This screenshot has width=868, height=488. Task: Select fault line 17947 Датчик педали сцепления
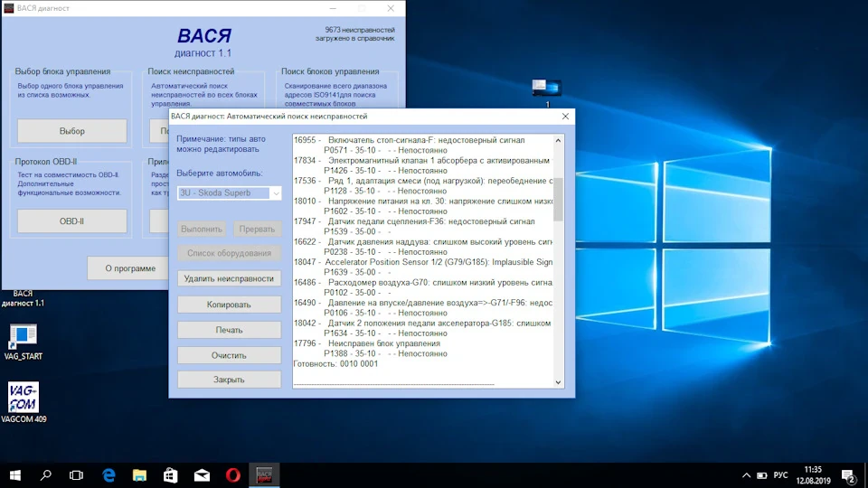414,221
